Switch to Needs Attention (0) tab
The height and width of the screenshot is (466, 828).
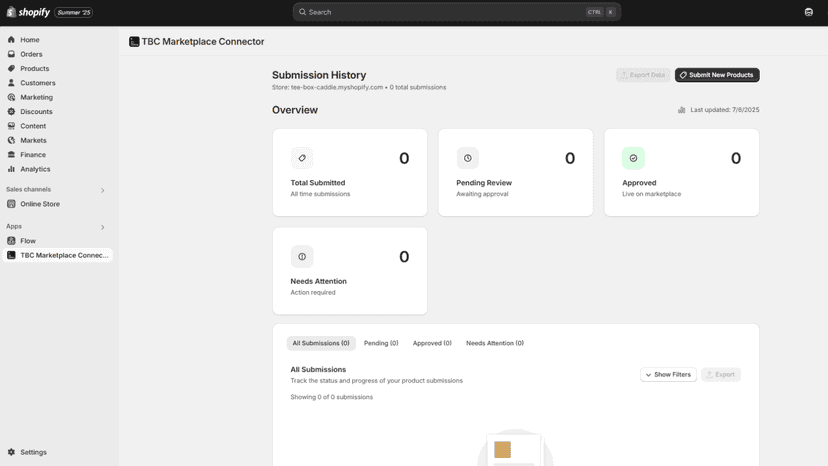point(495,343)
